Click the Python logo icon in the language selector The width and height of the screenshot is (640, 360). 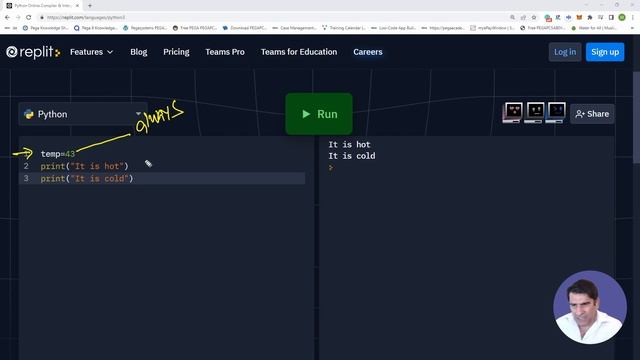click(29, 114)
